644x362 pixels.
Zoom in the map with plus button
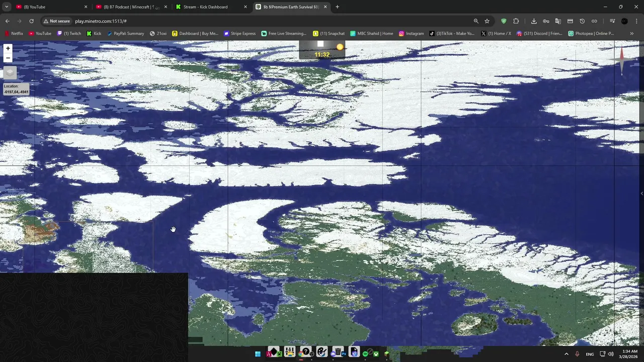pyautogui.click(x=8, y=49)
